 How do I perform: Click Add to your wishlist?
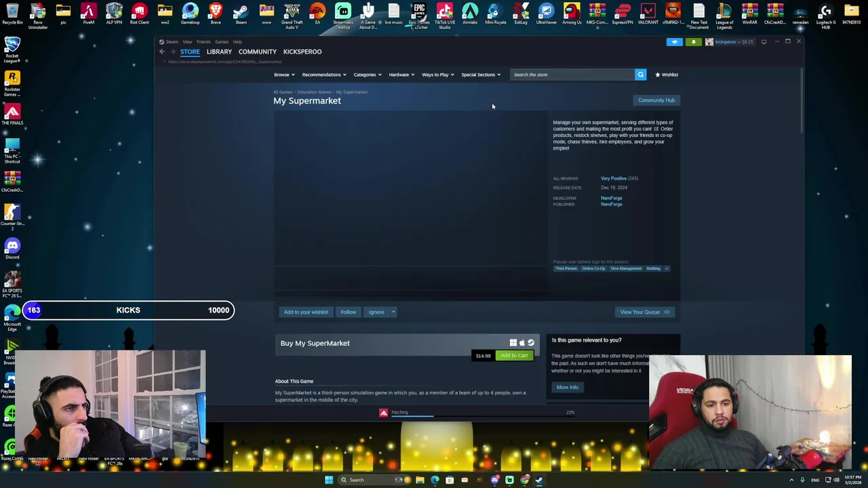coord(306,312)
